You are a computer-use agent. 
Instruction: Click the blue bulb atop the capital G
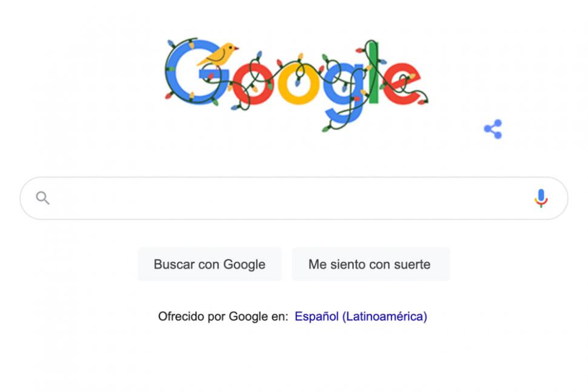(x=170, y=43)
